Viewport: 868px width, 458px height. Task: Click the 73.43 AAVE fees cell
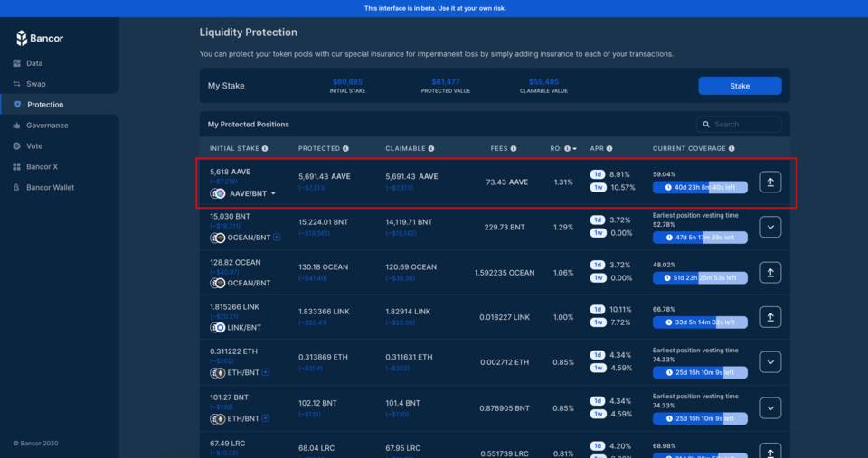point(506,182)
